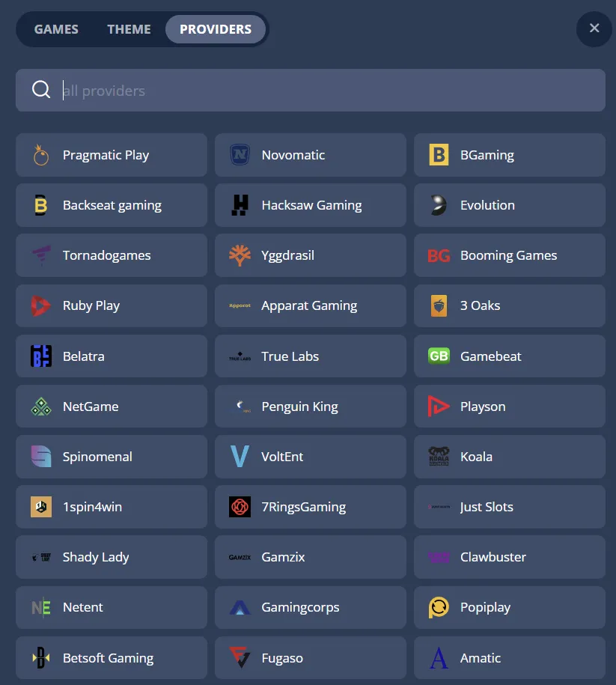Click the Ruby Play red icon
Viewport: 616px width, 685px height.
(x=40, y=305)
